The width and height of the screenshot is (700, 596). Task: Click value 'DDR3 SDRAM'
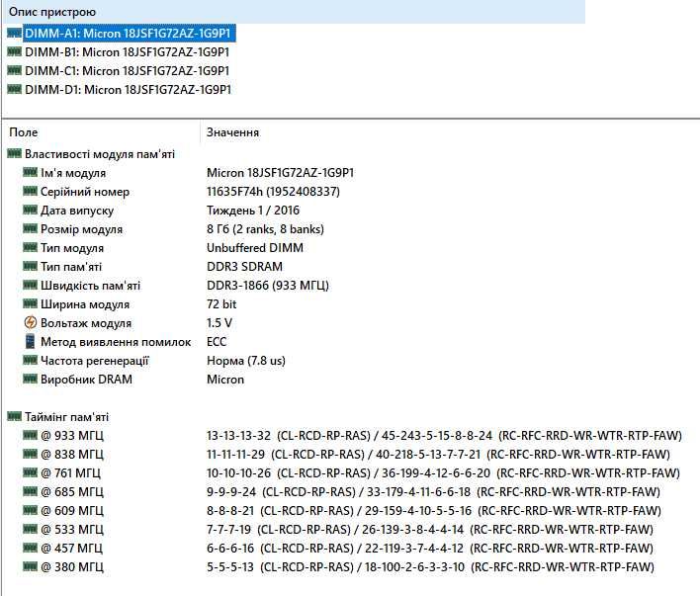244,267
